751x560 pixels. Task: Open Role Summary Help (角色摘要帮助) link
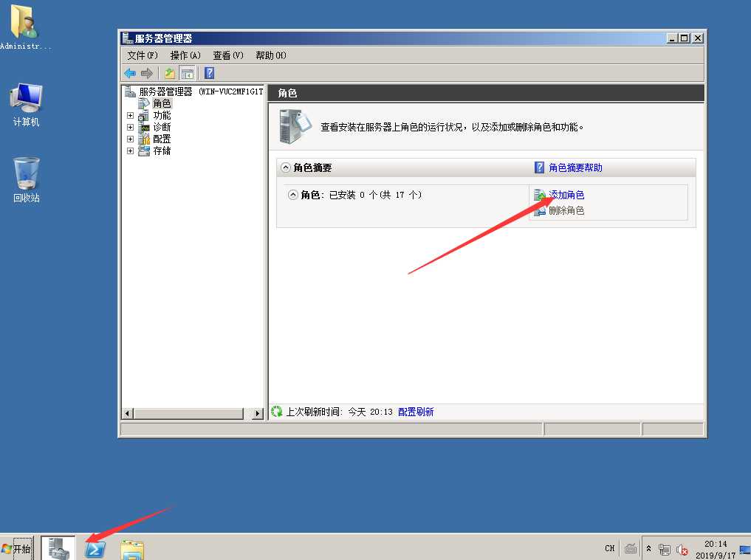coord(575,167)
